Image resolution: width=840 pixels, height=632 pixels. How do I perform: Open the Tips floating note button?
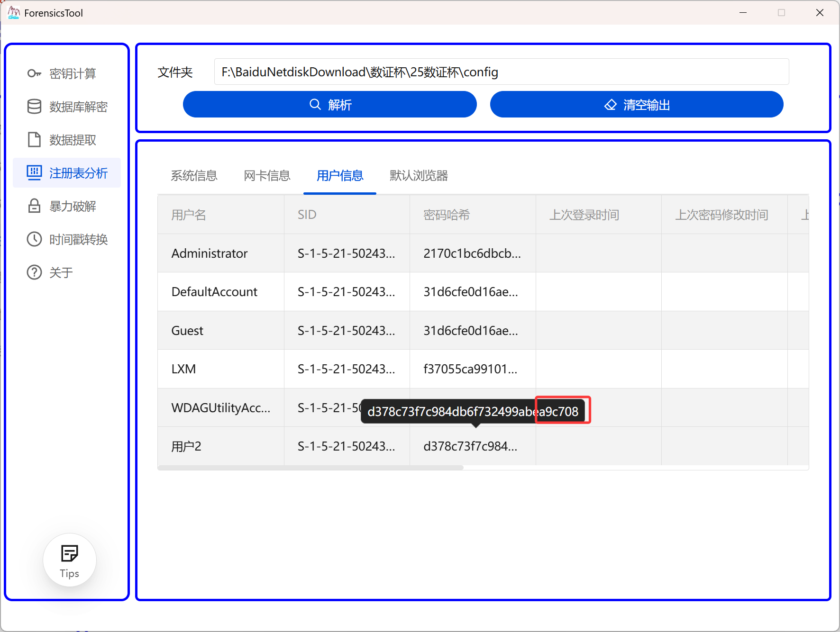click(70, 560)
